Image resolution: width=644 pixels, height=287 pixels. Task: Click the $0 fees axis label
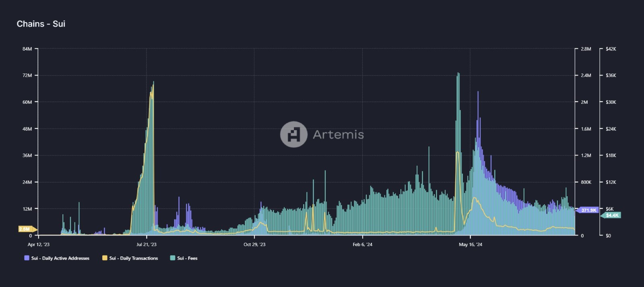(608, 236)
